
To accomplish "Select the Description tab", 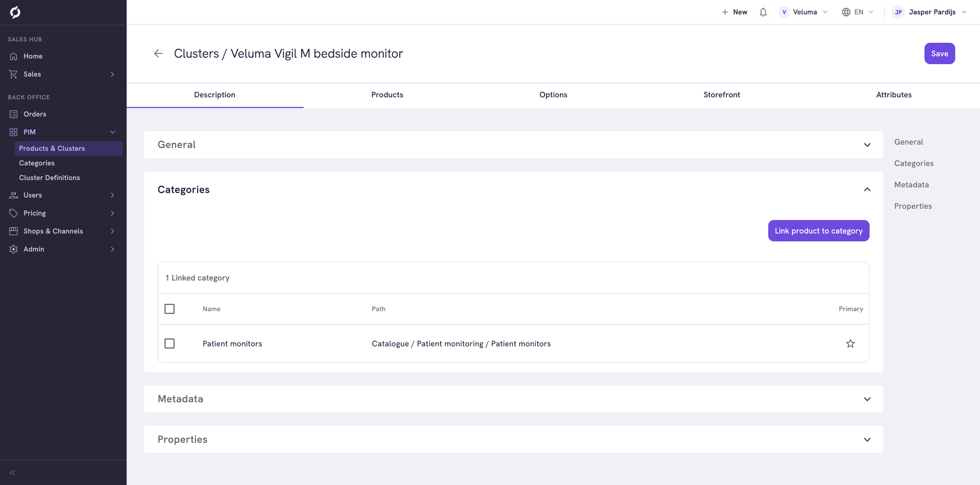I will (x=215, y=95).
